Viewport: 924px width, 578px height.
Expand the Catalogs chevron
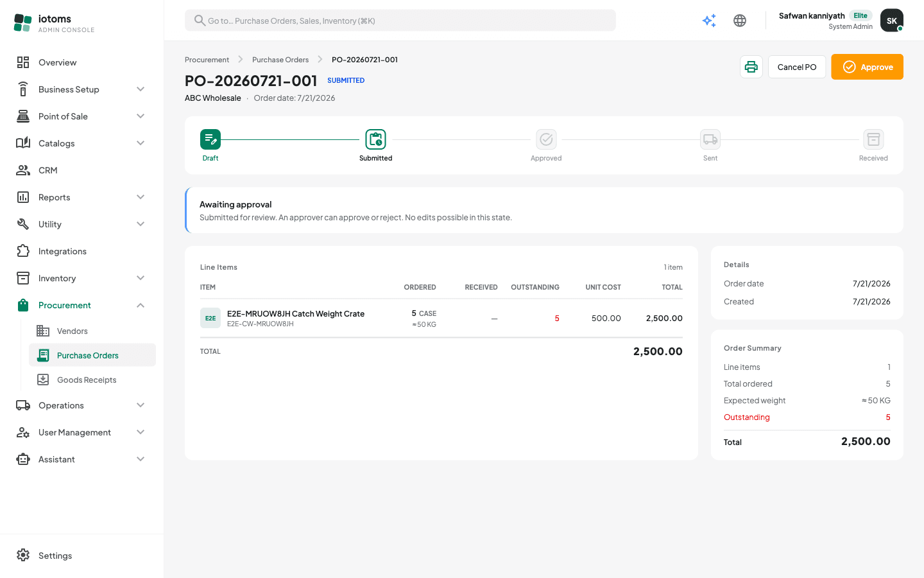[x=141, y=143]
